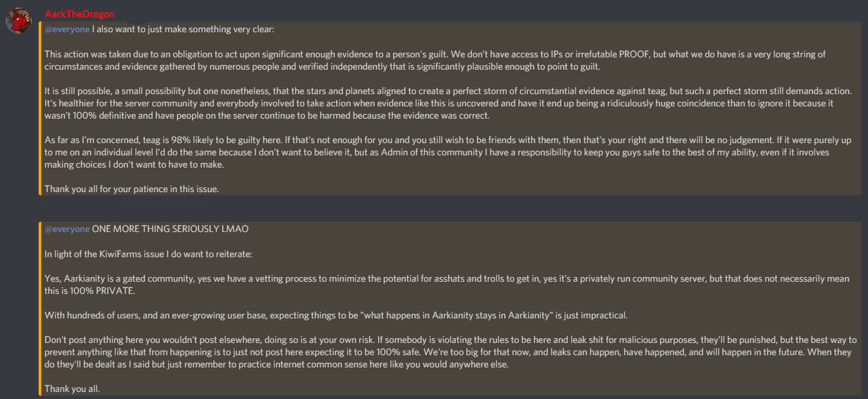Click 'I also want to just make something very clear'

point(184,29)
